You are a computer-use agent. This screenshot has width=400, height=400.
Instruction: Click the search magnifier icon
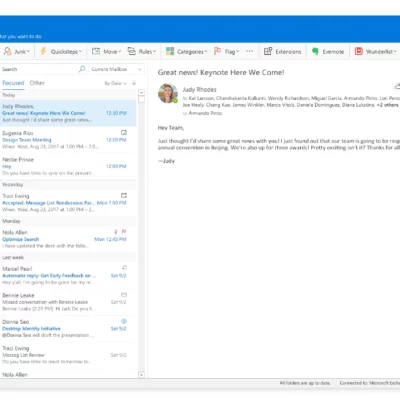pyautogui.click(x=82, y=69)
